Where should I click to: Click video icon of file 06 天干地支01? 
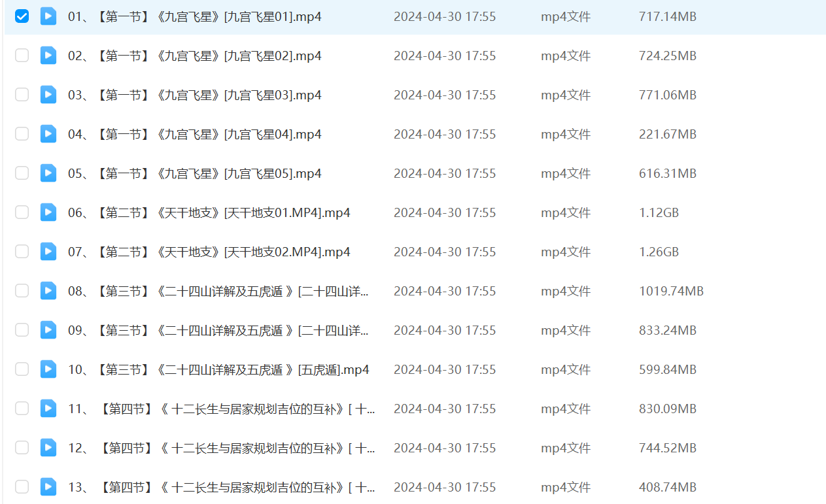pyautogui.click(x=48, y=212)
